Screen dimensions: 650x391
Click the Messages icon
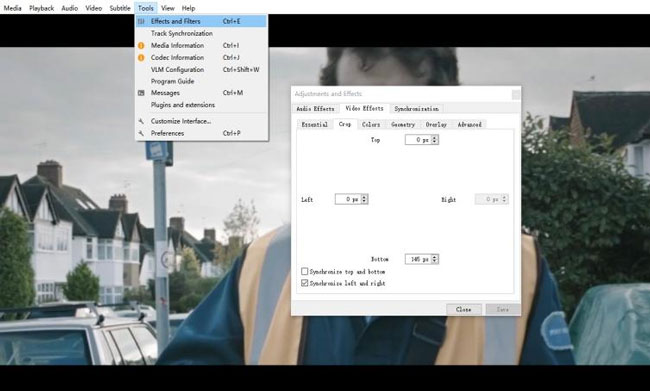point(141,93)
